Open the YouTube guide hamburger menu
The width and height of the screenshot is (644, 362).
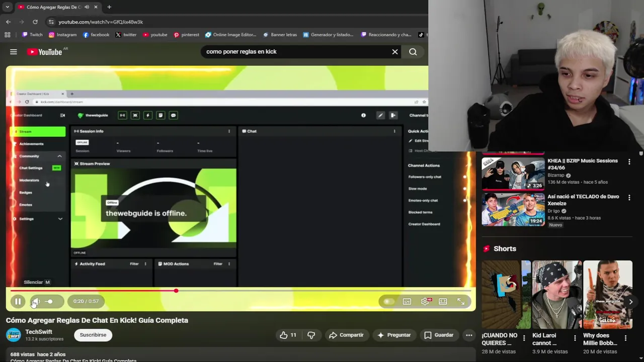point(14,52)
